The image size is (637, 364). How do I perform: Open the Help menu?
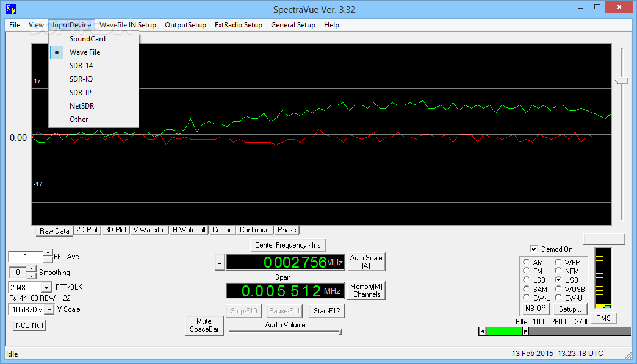331,25
